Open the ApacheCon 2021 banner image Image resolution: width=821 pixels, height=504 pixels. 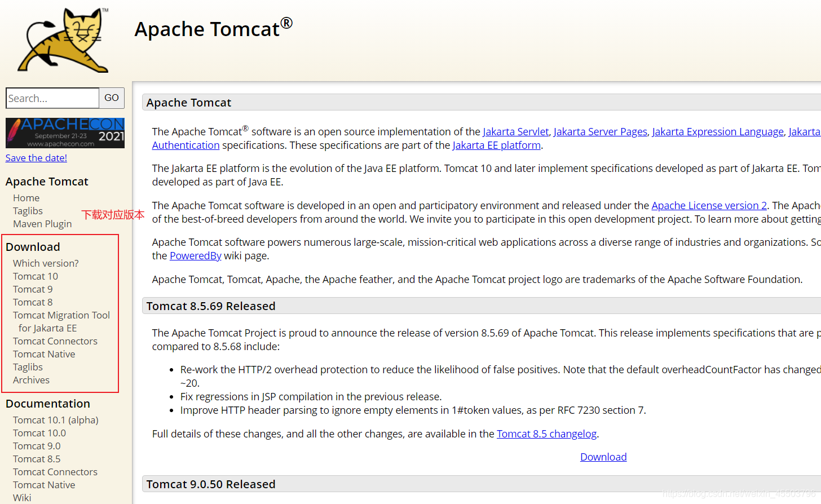pos(65,133)
